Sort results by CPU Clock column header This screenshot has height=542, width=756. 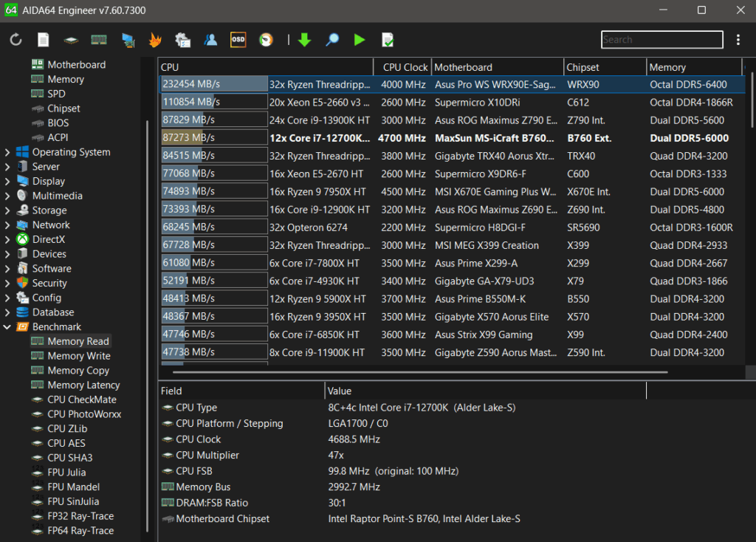point(405,67)
